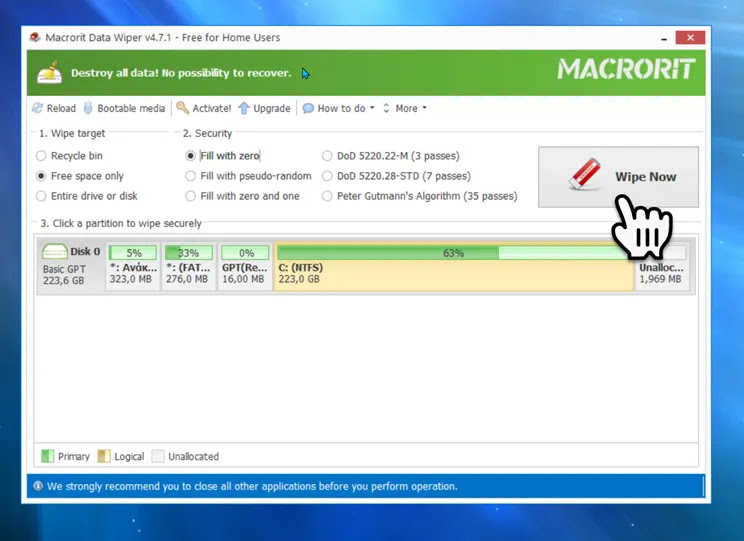Click the Bootable media USB icon

pos(88,108)
